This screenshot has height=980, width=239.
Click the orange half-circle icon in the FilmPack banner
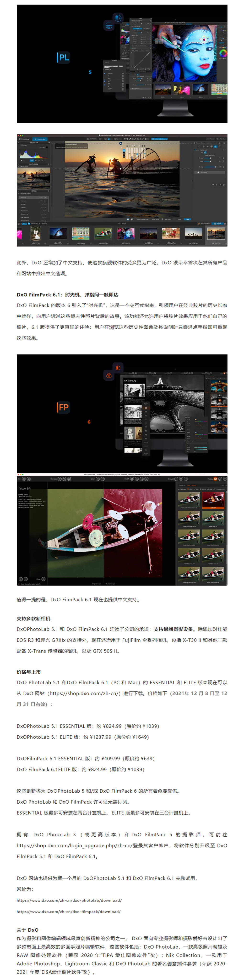(118, 368)
